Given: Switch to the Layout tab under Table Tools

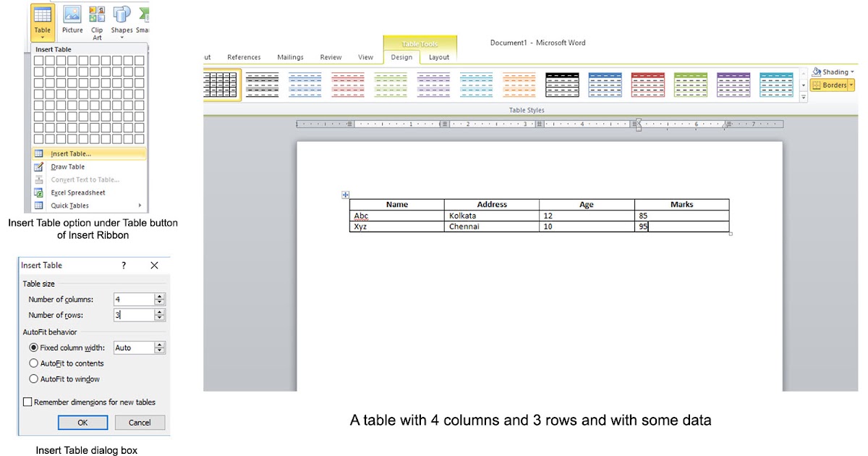Looking at the screenshot, I should pos(439,57).
